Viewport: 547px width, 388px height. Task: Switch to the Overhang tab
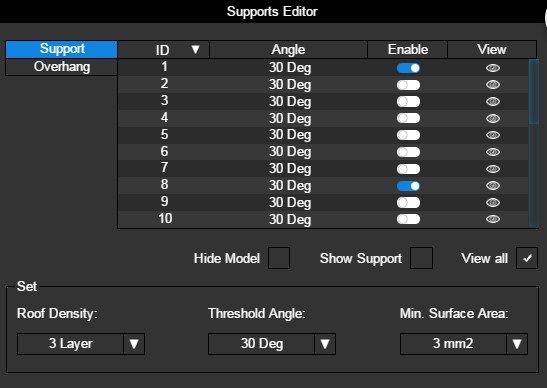61,67
